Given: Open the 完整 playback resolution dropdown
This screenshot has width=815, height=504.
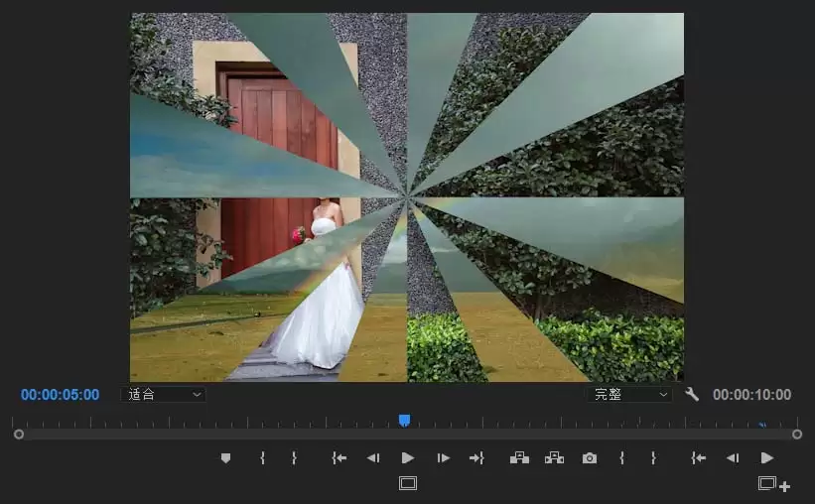Looking at the screenshot, I should point(631,394).
